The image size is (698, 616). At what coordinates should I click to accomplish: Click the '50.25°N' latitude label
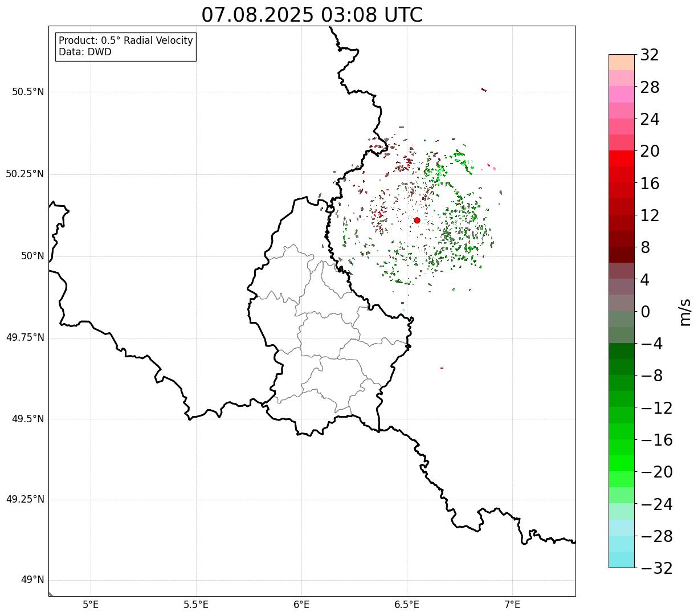25,174
